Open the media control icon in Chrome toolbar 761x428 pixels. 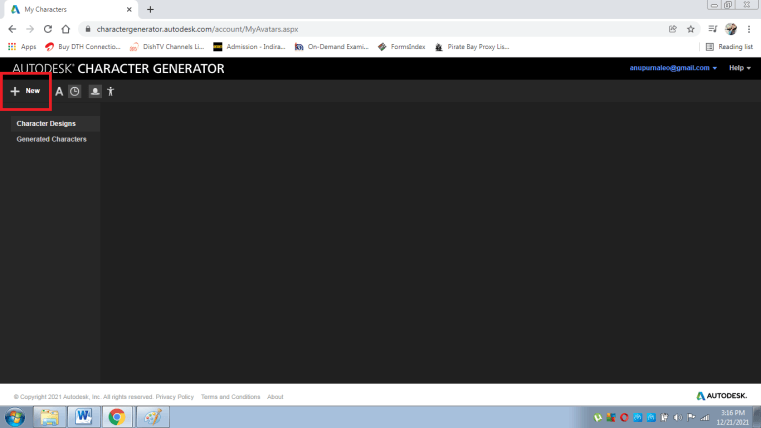tap(712, 29)
